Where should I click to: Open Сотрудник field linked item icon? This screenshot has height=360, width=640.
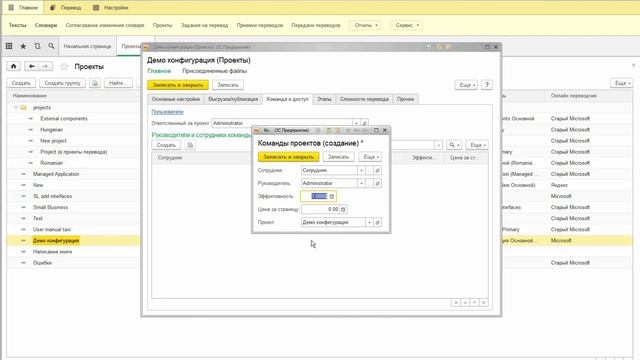[378, 170]
